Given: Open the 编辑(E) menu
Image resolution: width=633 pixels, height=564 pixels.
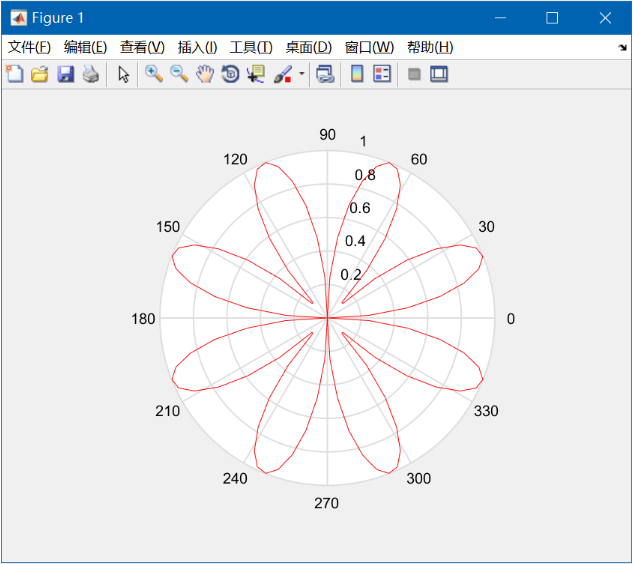Looking at the screenshot, I should (85, 47).
